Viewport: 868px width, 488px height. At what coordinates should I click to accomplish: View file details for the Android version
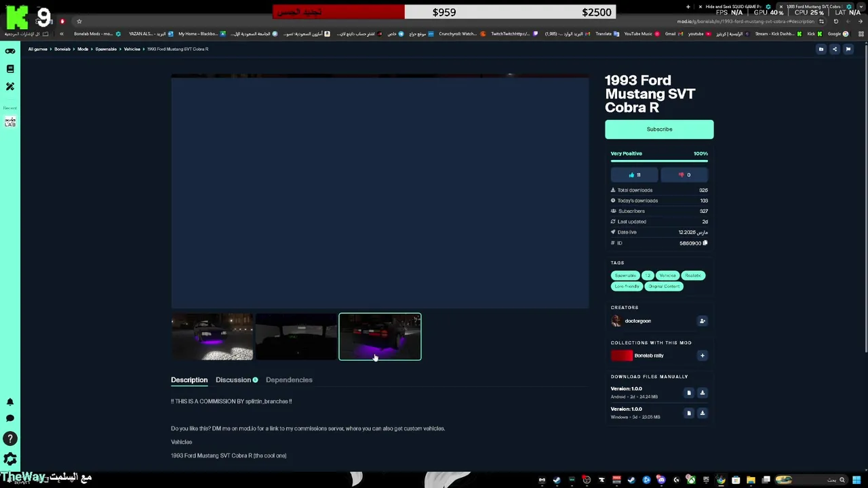coord(689,392)
